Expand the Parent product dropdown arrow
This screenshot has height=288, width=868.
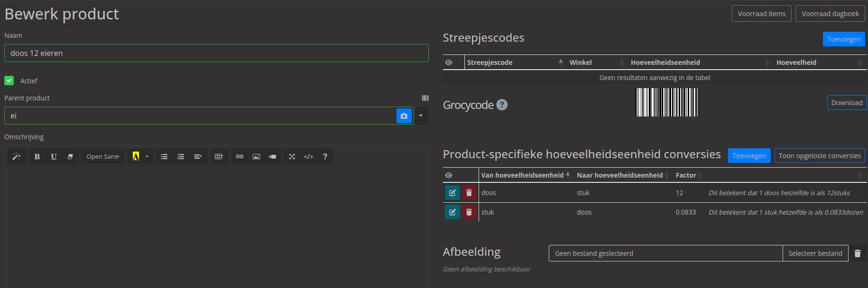(x=421, y=116)
